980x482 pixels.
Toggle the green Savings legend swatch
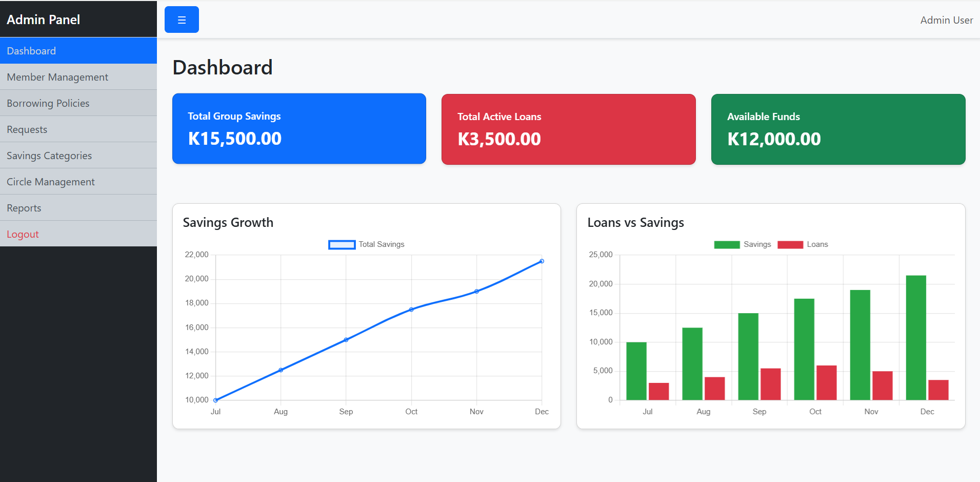tap(727, 245)
